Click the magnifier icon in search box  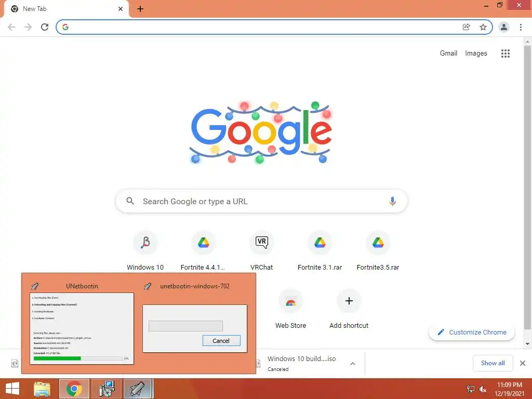(130, 201)
